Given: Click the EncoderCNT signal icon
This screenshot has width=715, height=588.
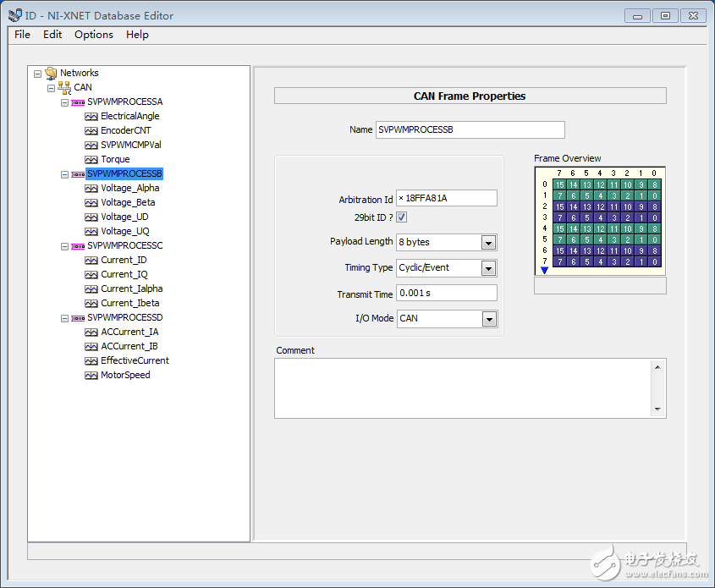Looking at the screenshot, I should tap(91, 131).
